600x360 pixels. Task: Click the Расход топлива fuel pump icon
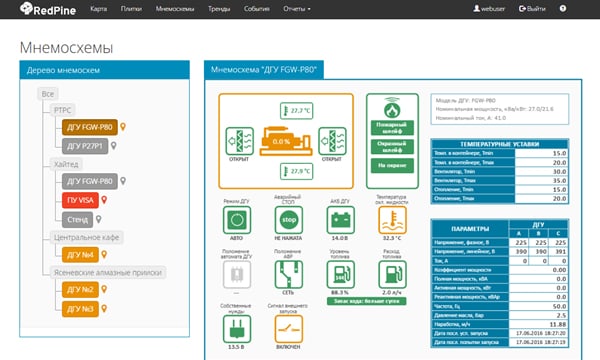[x=392, y=274]
